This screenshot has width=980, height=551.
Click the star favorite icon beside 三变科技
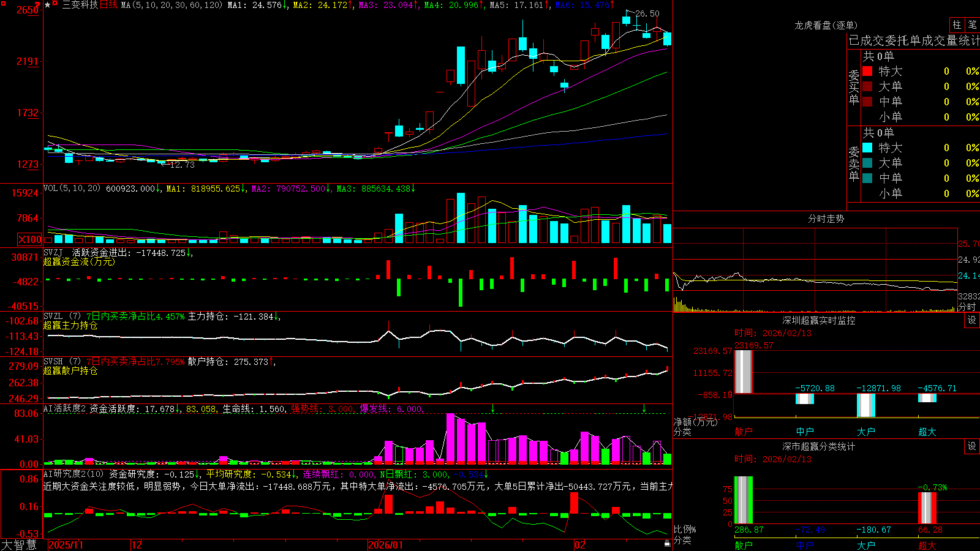[47, 5]
